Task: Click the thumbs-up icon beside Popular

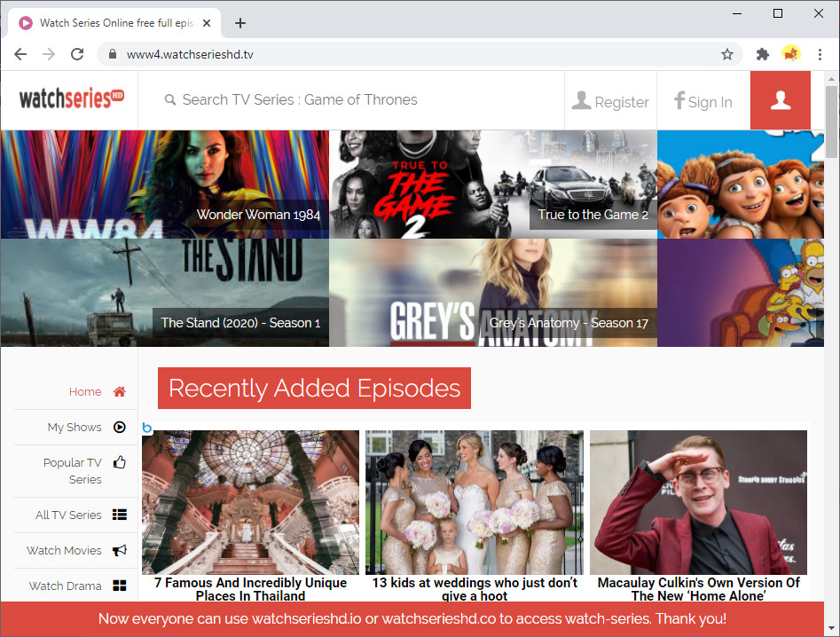Action: point(120,462)
